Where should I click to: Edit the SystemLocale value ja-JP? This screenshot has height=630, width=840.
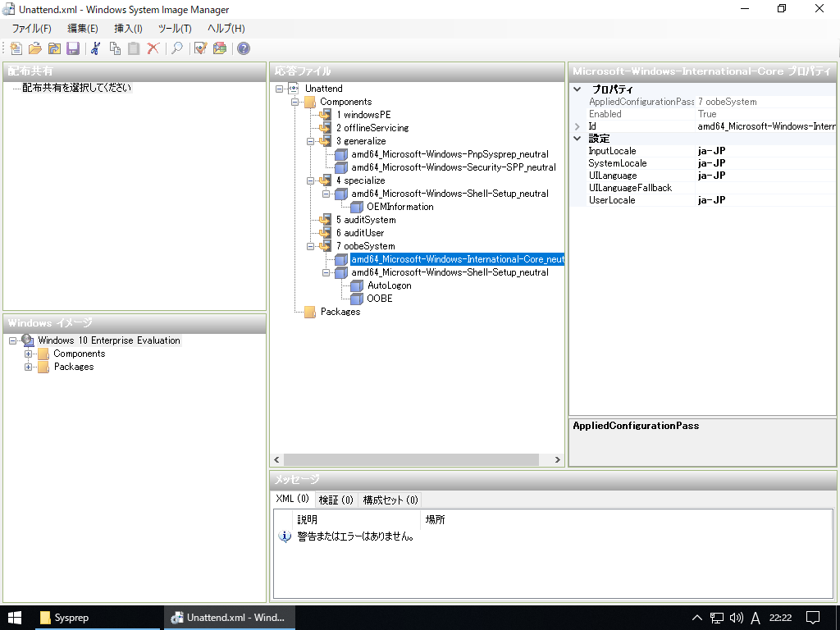point(765,163)
